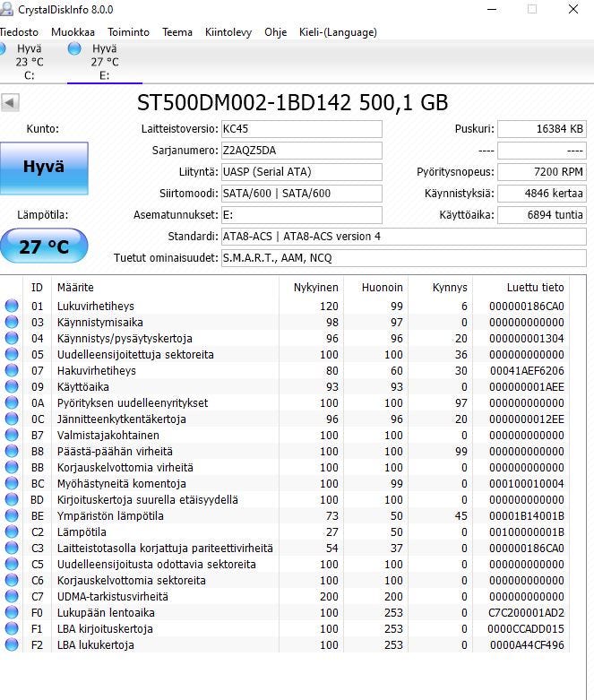Click the Hyvä health status button
594x700 pixels.
click(44, 169)
